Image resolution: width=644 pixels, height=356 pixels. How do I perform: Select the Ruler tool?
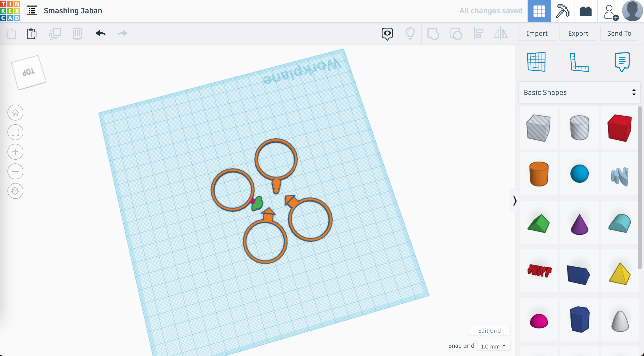click(x=580, y=62)
